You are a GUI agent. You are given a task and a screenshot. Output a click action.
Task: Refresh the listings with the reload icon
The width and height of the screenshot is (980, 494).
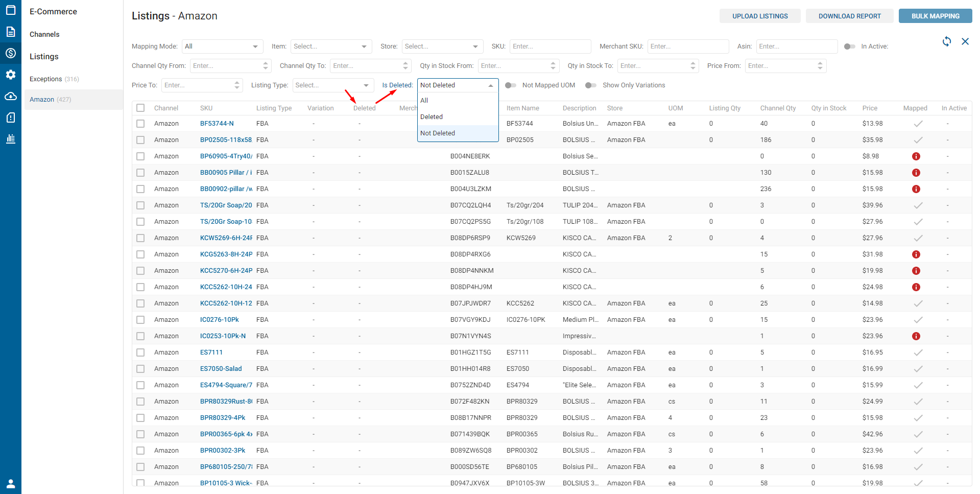tap(947, 41)
